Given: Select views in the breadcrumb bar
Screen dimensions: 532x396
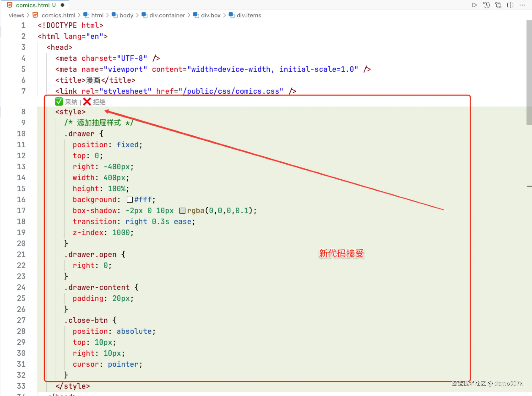Looking at the screenshot, I should (x=16, y=15).
